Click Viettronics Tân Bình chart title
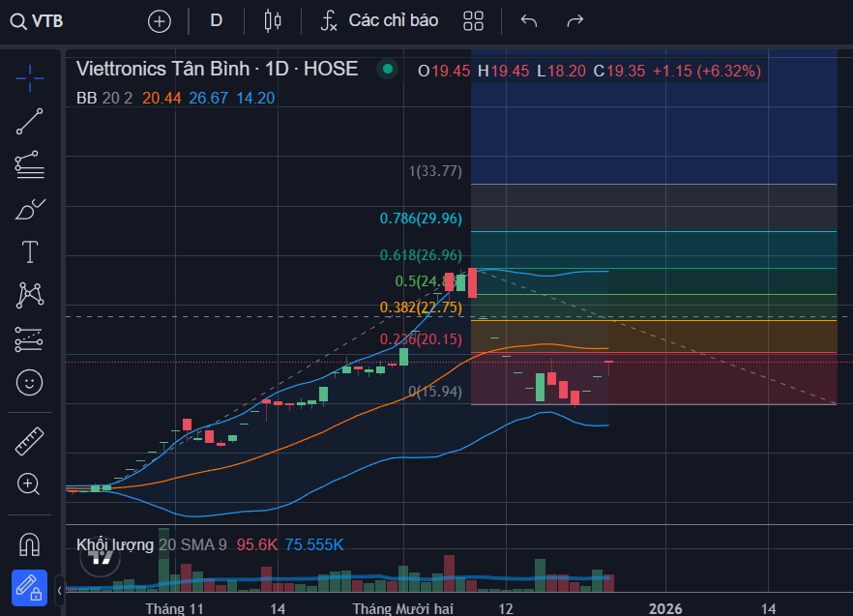The height and width of the screenshot is (616, 853). tap(217, 69)
